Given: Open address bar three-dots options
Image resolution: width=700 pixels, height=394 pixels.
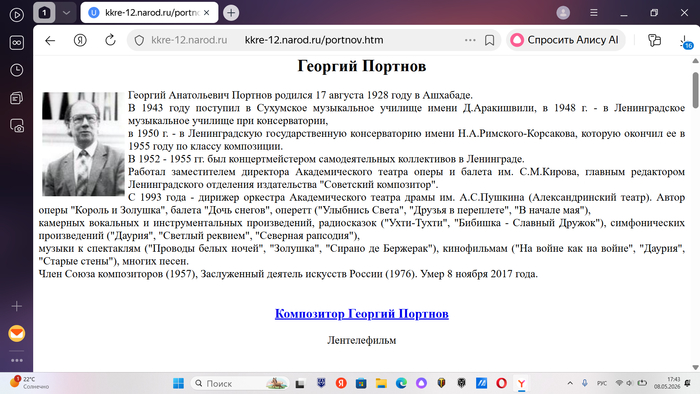Looking at the screenshot, I should [470, 40].
